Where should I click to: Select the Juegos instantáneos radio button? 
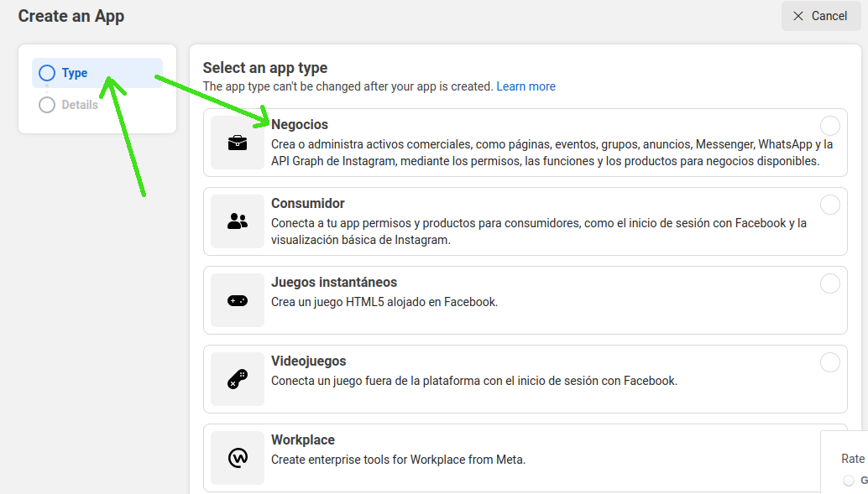pos(829,283)
